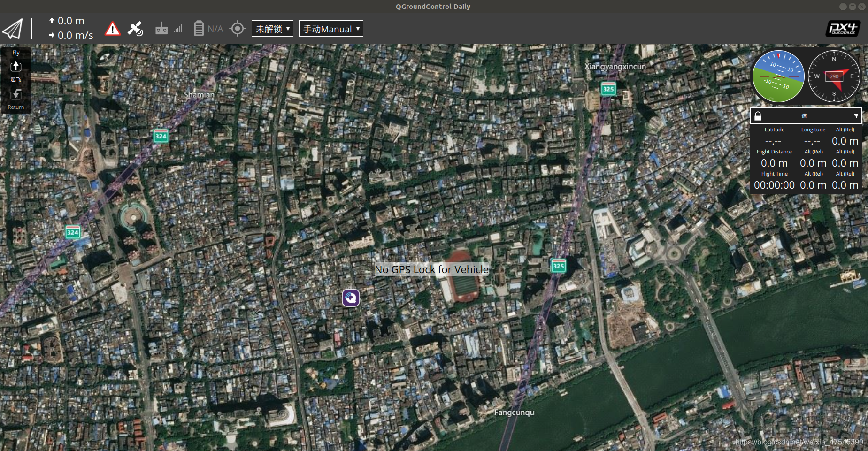Viewport: 868px width, 451px height.
Task: Click road marker 324 near Shamian
Action: pos(161,136)
